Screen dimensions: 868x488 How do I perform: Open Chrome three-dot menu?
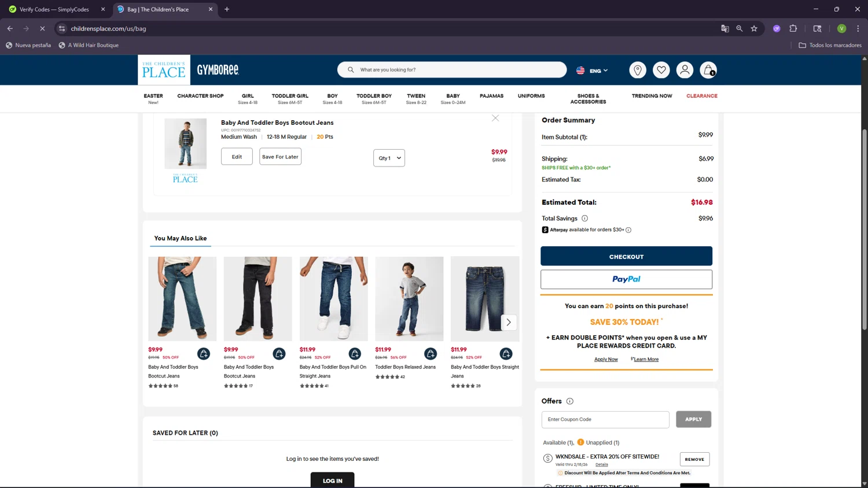pyautogui.click(x=858, y=28)
